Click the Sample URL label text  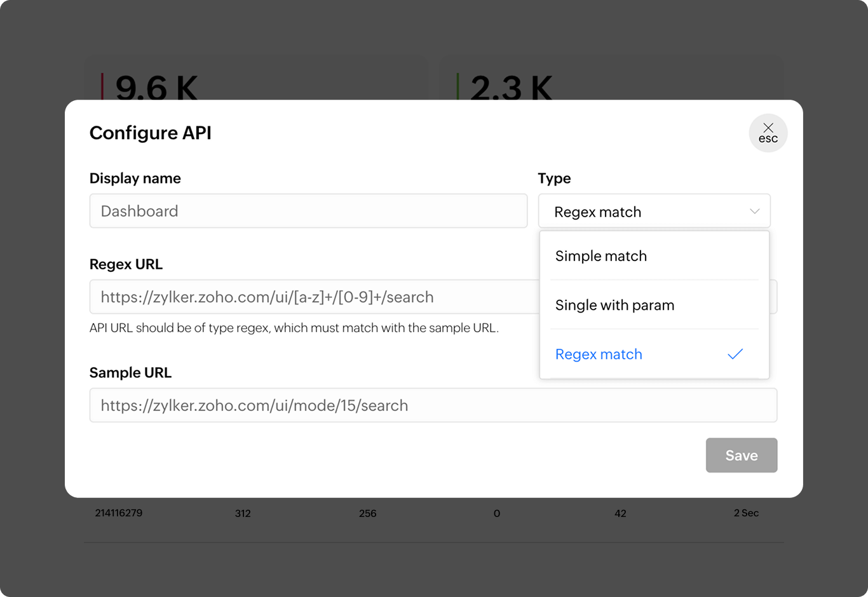(x=130, y=373)
